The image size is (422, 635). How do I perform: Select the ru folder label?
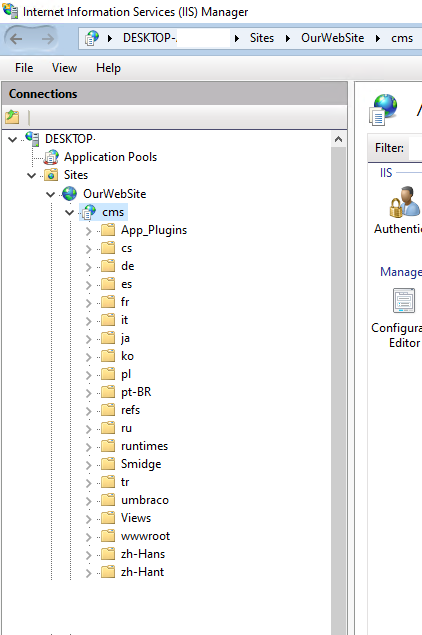(126, 428)
